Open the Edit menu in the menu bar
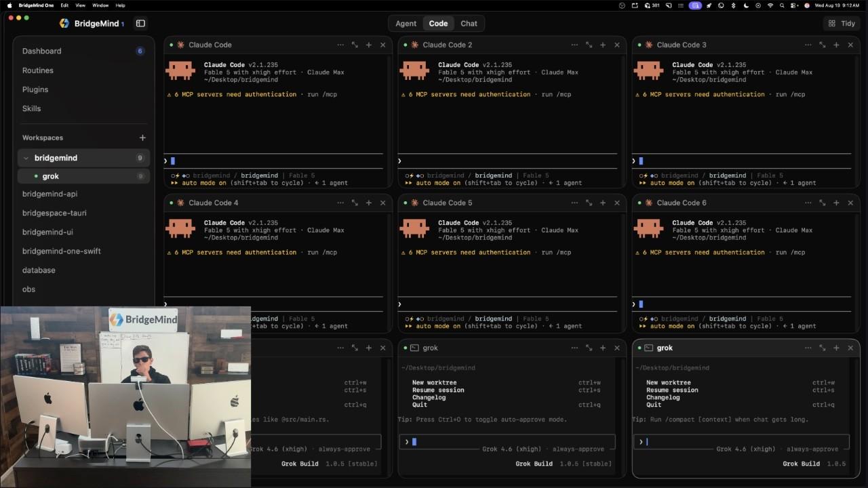The height and width of the screenshot is (488, 868). pyautogui.click(x=64, y=5)
